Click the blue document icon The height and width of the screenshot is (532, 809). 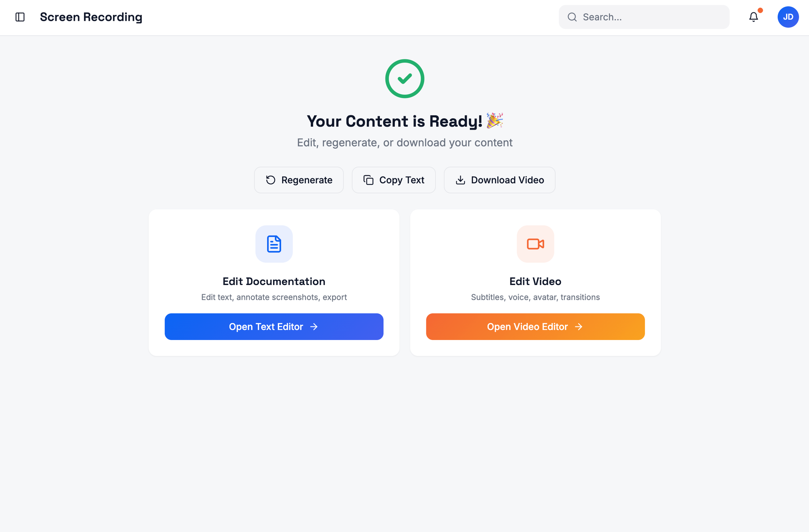274,244
